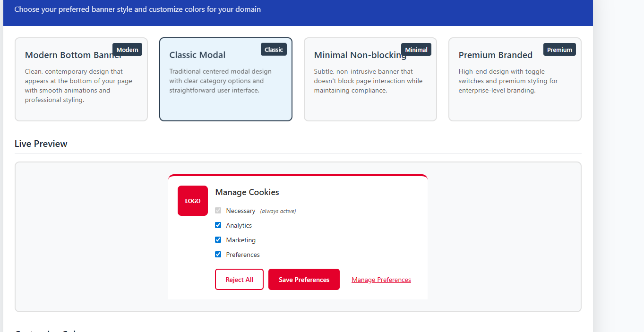Click the greyed Necessary checkbox

pyautogui.click(x=218, y=211)
